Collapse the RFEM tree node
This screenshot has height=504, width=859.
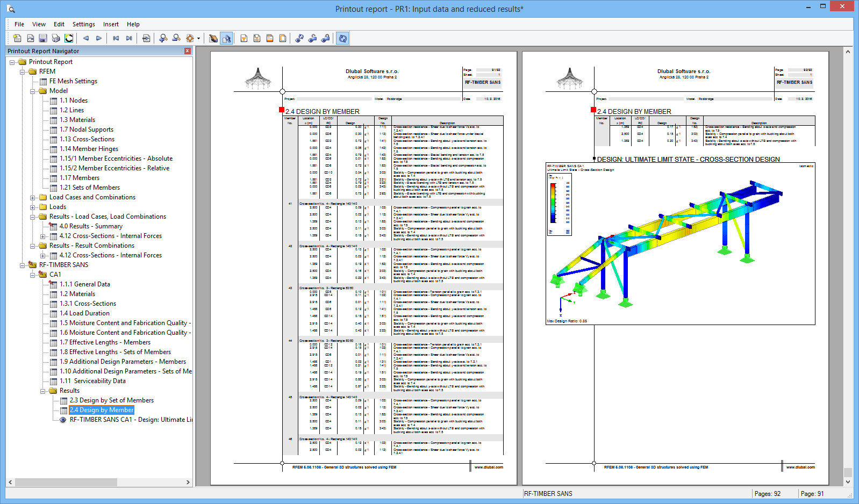23,71
